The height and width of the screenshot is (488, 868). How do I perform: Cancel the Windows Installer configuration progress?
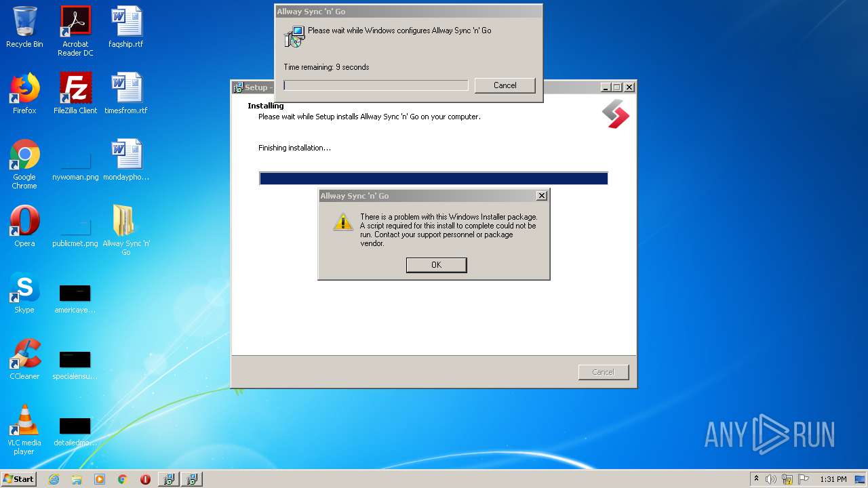(505, 85)
